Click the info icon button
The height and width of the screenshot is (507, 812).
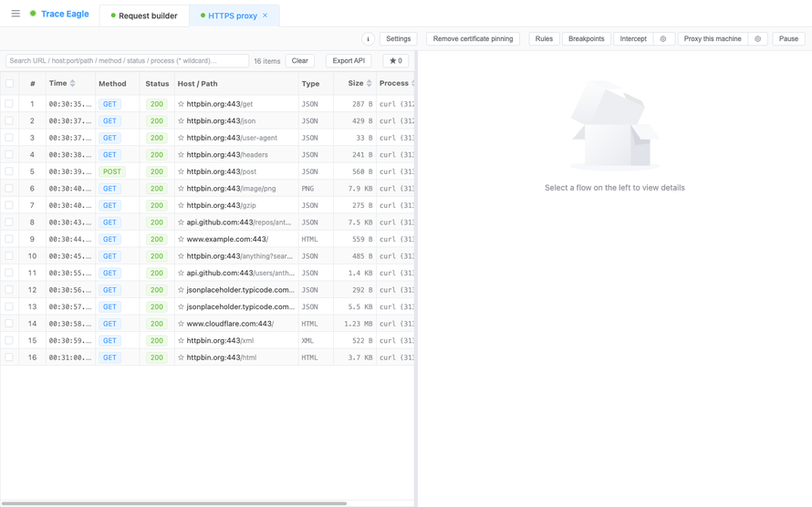[368, 39]
